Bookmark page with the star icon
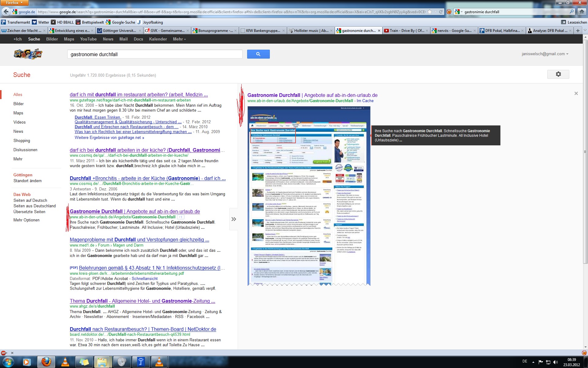The width and height of the screenshot is (588, 368). point(430,12)
